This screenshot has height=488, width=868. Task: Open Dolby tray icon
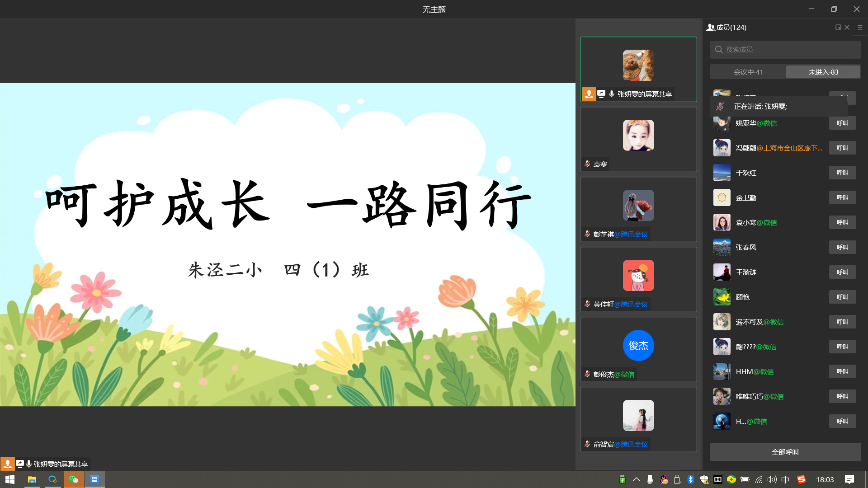717,479
